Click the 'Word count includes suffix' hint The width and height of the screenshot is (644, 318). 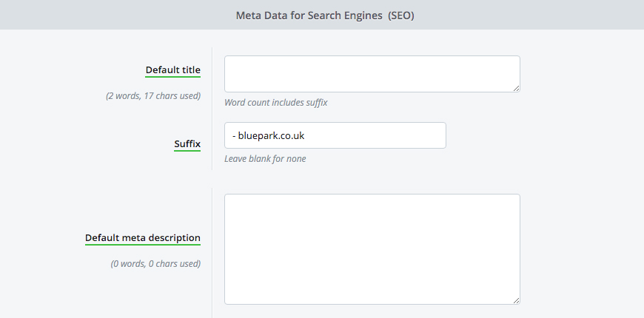276,103
